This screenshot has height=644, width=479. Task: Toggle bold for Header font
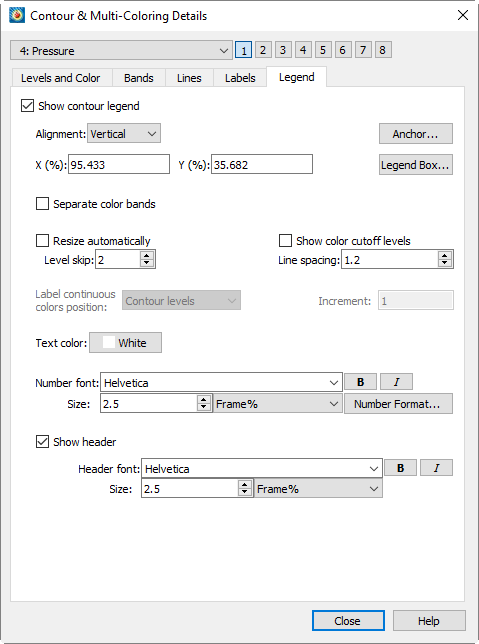pos(401,468)
